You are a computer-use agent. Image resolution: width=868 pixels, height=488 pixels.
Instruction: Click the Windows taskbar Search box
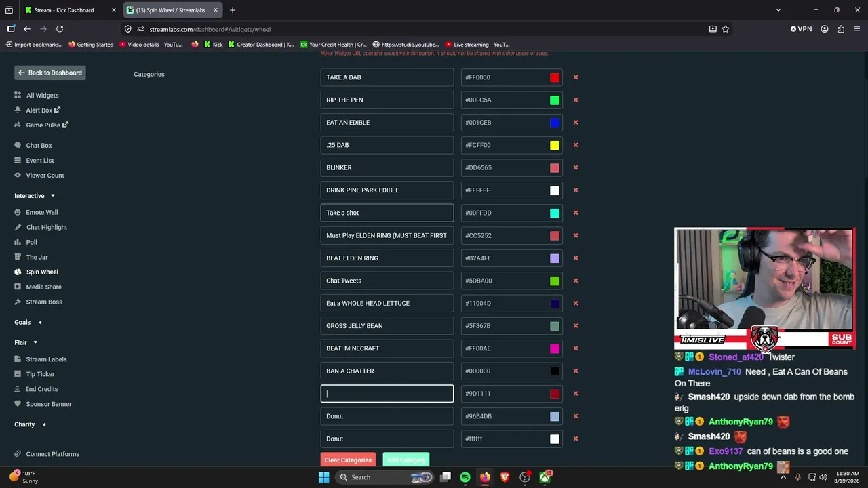[384, 477]
